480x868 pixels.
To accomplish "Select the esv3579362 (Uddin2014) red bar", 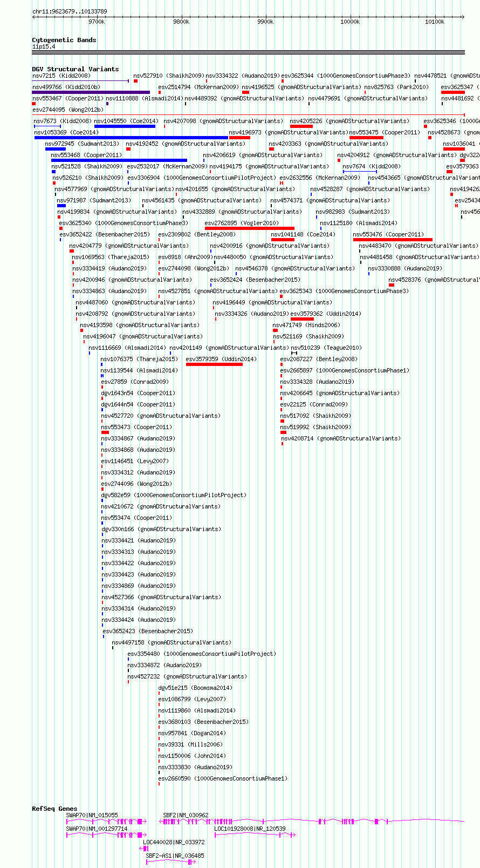I will [x=302, y=319].
